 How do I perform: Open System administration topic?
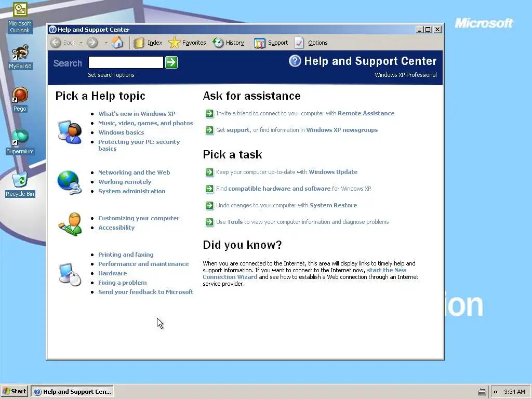pos(132,191)
